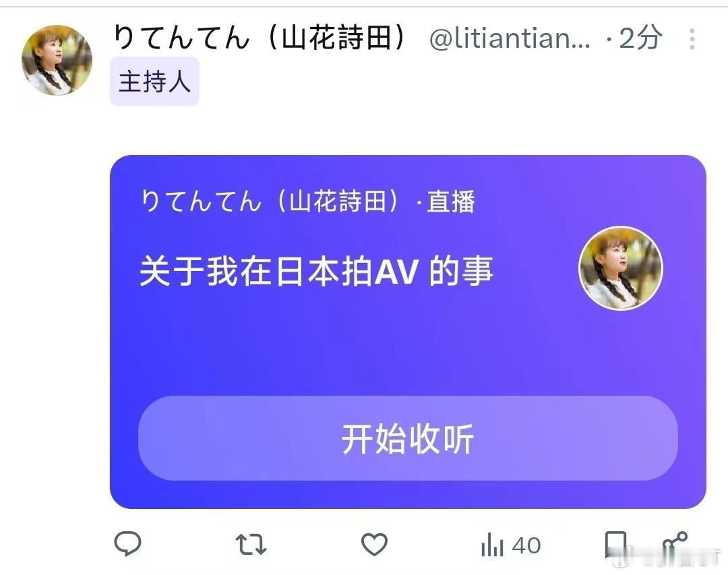Tap the repost arrows icon

251,545
